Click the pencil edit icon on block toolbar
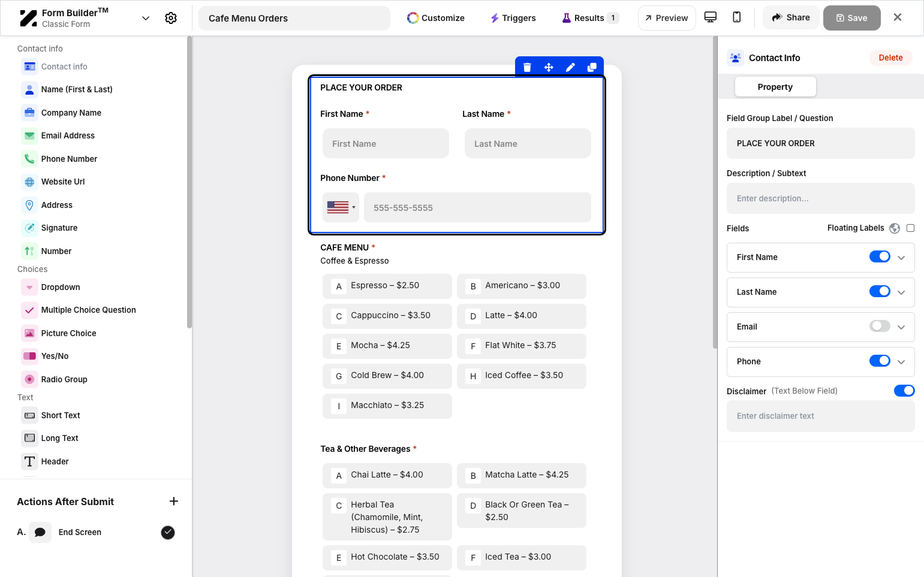924x577 pixels. point(570,67)
